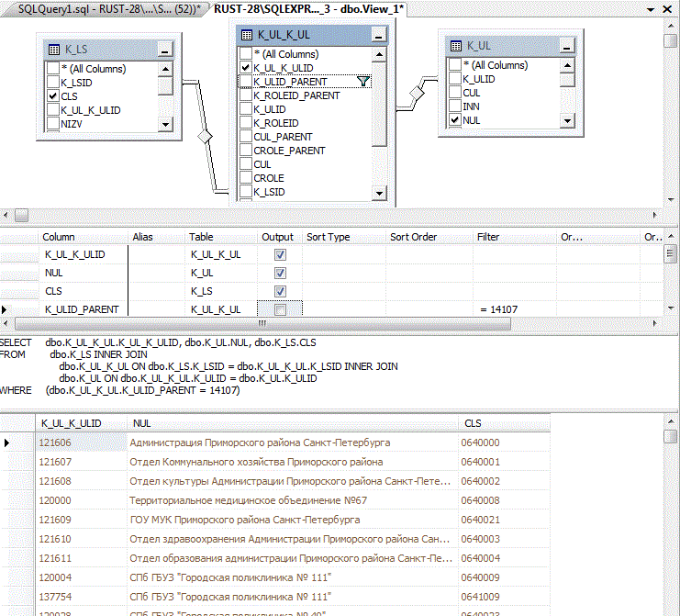Check INN in K_UL table
The image size is (680, 616).
[x=455, y=106]
